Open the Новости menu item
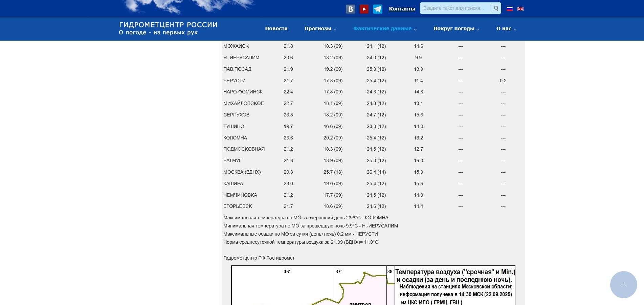This screenshot has height=305, width=644. [276, 29]
